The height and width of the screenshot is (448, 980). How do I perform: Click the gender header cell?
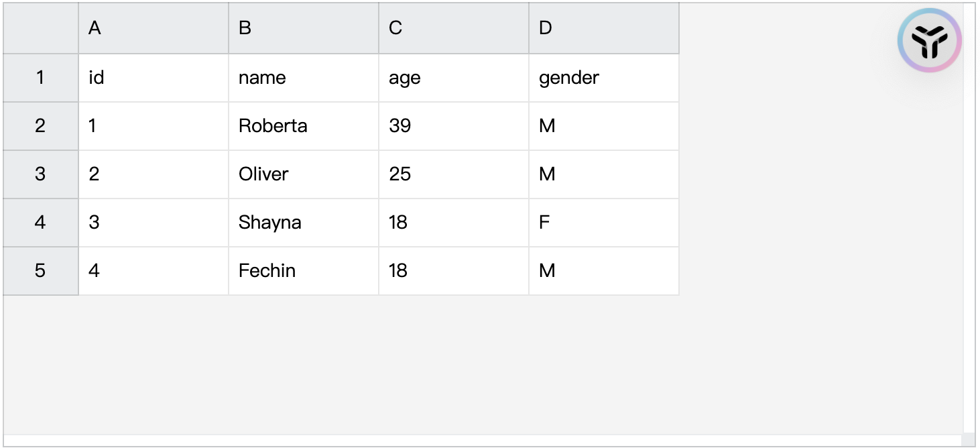click(x=604, y=78)
